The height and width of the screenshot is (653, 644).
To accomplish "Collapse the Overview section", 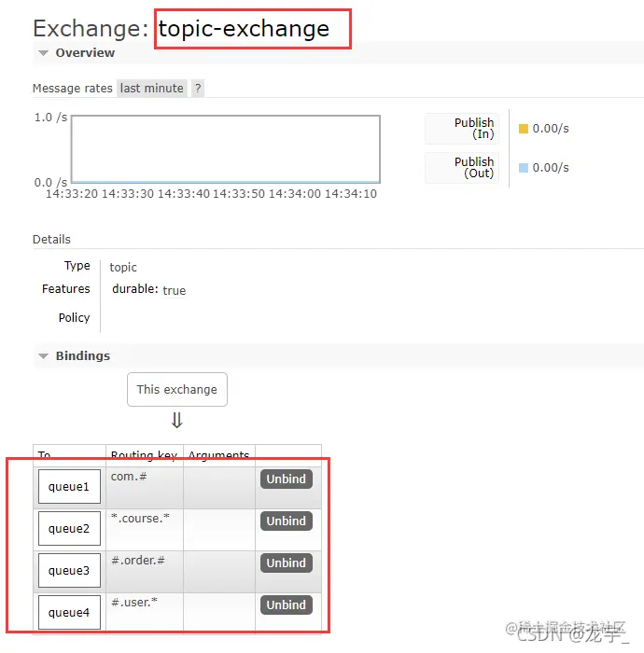I will [x=43, y=53].
